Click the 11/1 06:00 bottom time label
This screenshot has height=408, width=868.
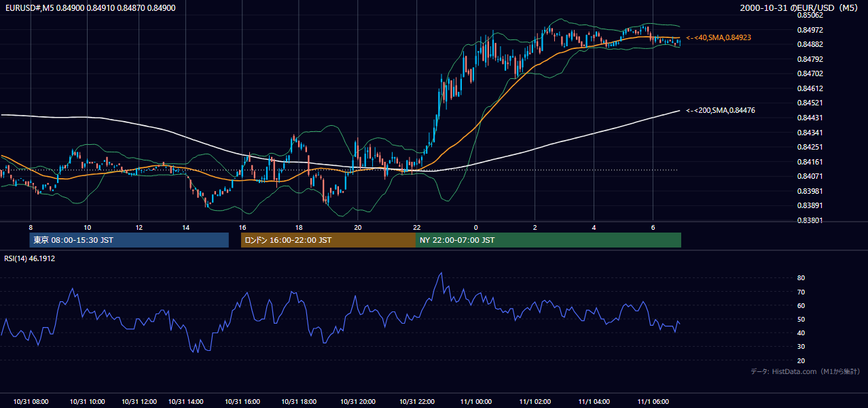[653, 402]
